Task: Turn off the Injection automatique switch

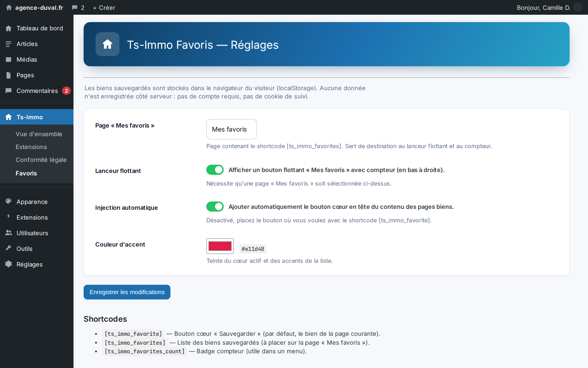Action: coord(215,206)
